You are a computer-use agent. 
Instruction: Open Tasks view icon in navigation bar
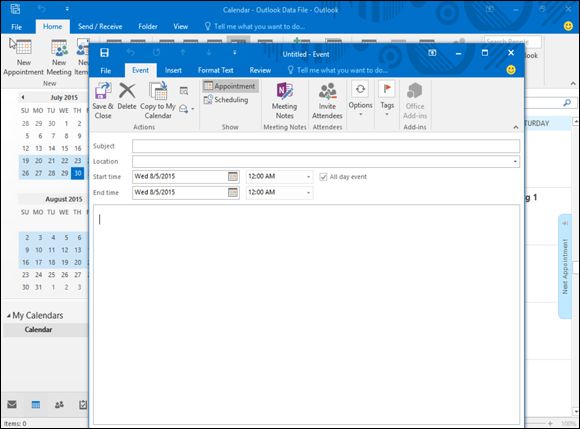(83, 405)
